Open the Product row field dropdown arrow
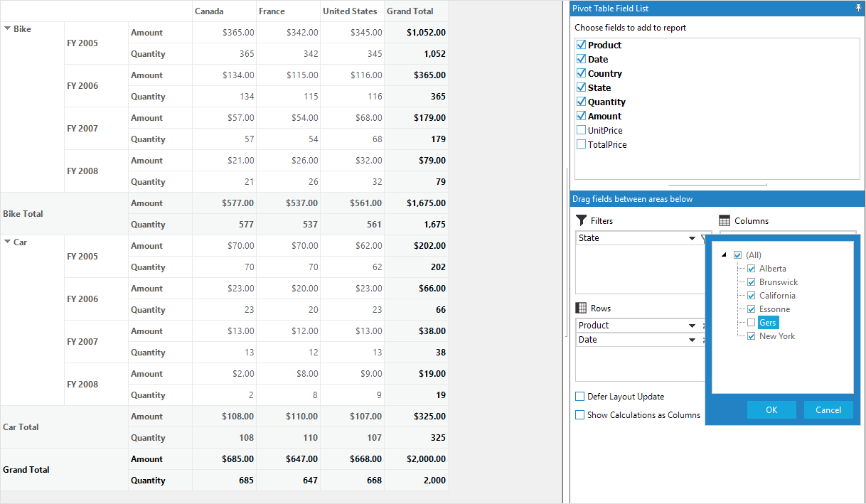The image size is (866, 504). pos(692,326)
